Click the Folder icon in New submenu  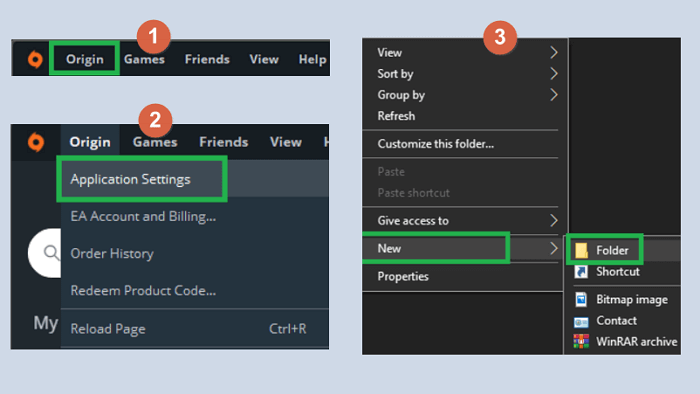click(581, 250)
